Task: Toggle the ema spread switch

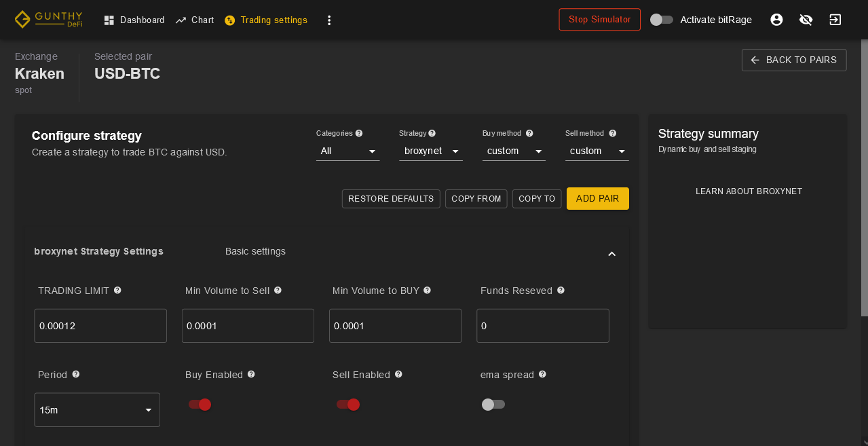Action: 493,405
